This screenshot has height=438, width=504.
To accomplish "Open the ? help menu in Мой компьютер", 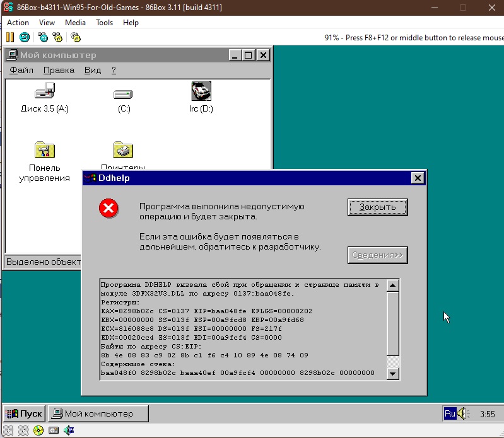I will (x=114, y=71).
